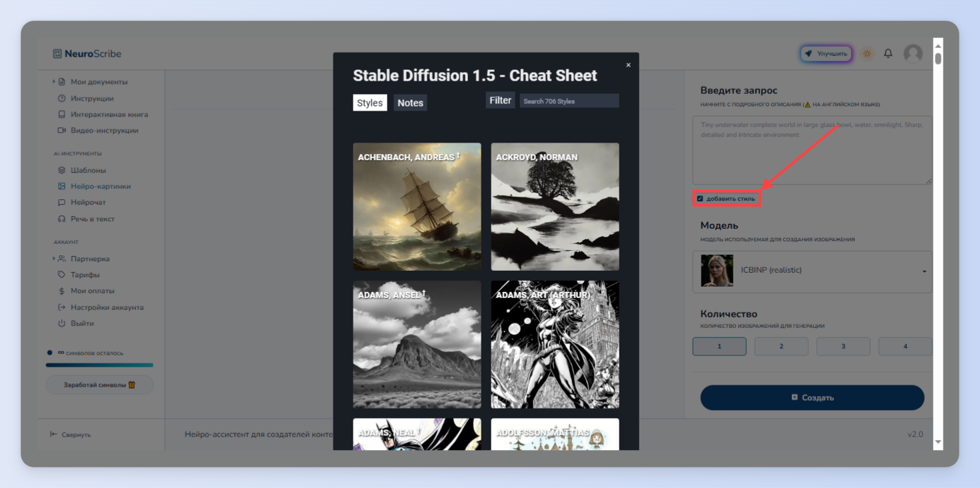
Task: Open Нейрочат chat bubble icon
Action: point(62,203)
